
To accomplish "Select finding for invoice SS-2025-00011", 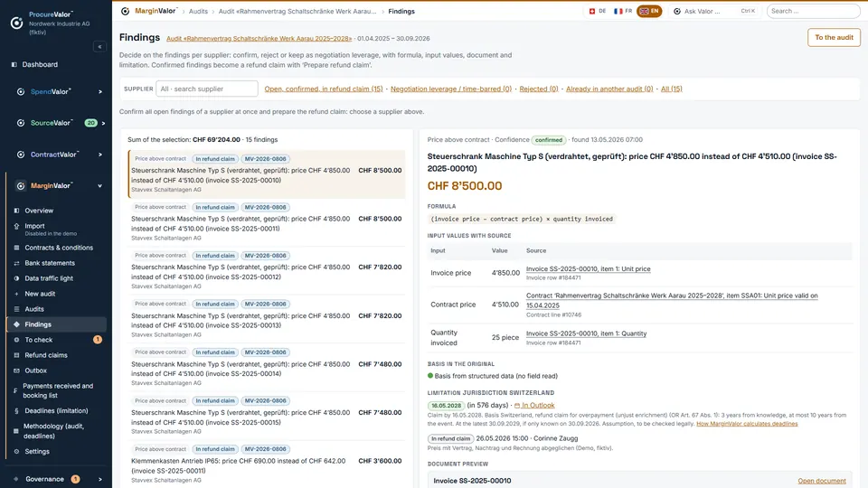I will pos(267,222).
